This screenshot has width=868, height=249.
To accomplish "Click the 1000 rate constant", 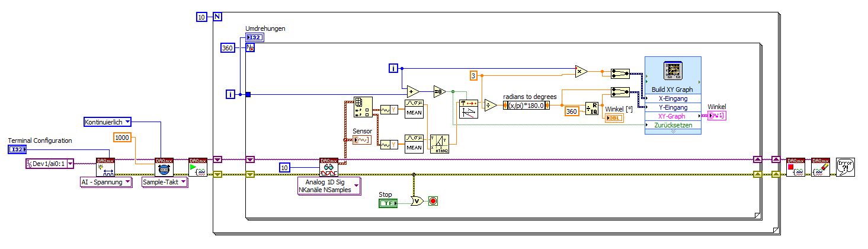I will [123, 138].
